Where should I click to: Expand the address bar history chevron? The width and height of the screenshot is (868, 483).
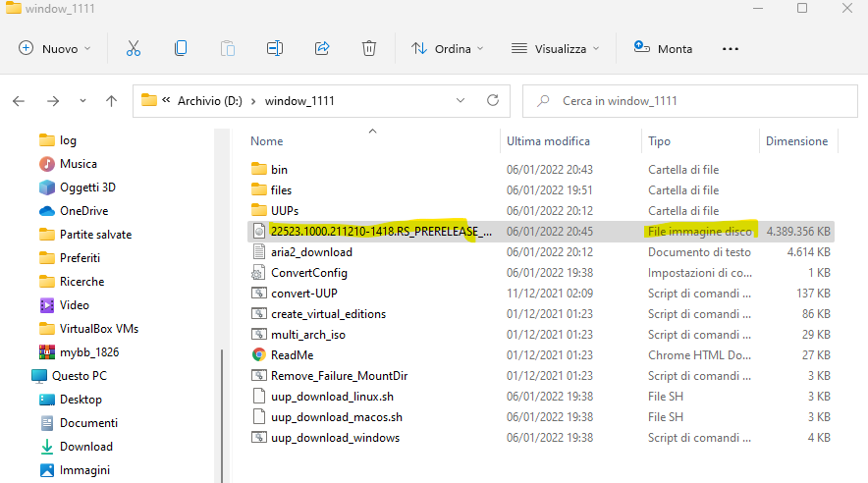(461, 100)
